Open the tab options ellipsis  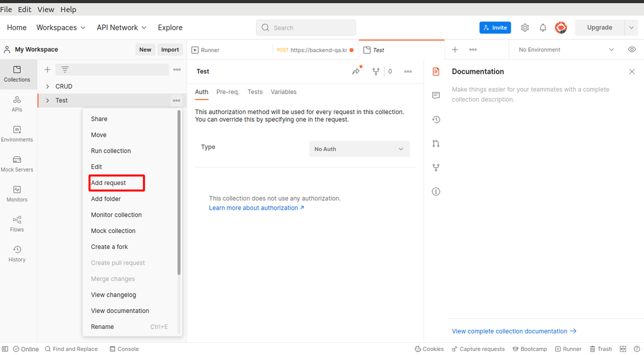point(473,49)
